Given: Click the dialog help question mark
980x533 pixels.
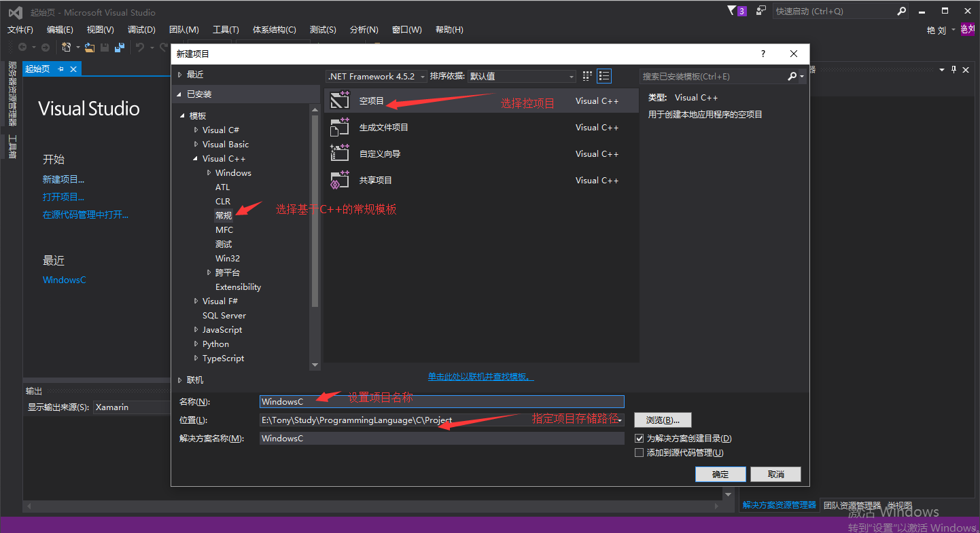Looking at the screenshot, I should [x=763, y=54].
